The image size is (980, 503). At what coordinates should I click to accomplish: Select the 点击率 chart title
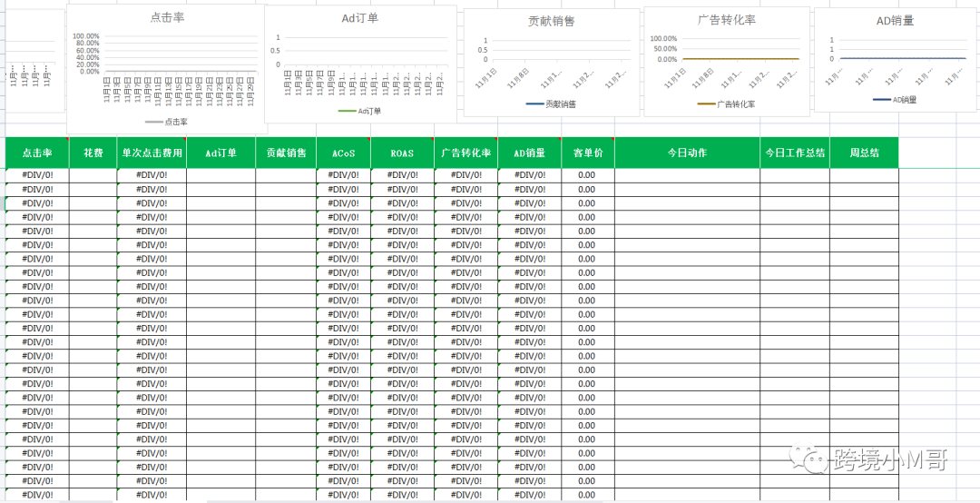point(167,18)
